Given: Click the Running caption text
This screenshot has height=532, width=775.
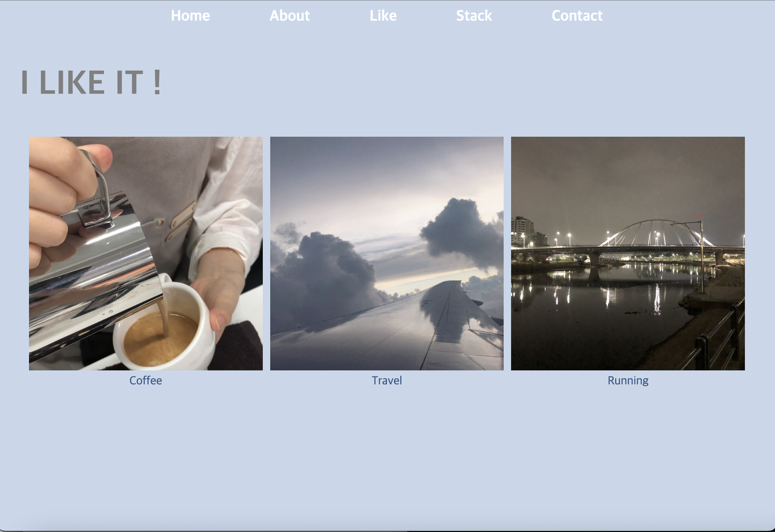Looking at the screenshot, I should click(628, 380).
